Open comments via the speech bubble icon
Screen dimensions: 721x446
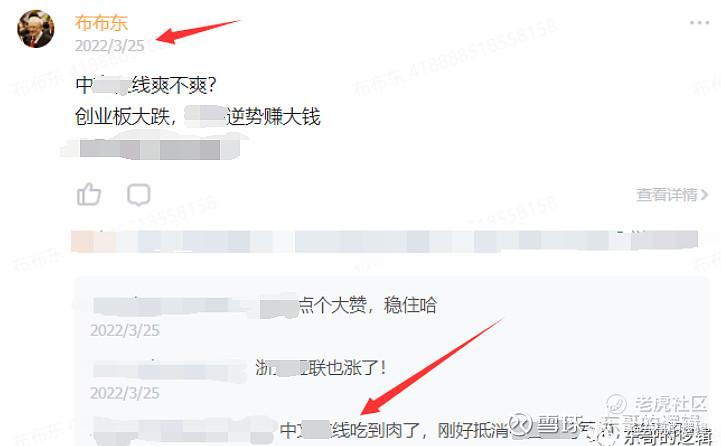pos(138,194)
